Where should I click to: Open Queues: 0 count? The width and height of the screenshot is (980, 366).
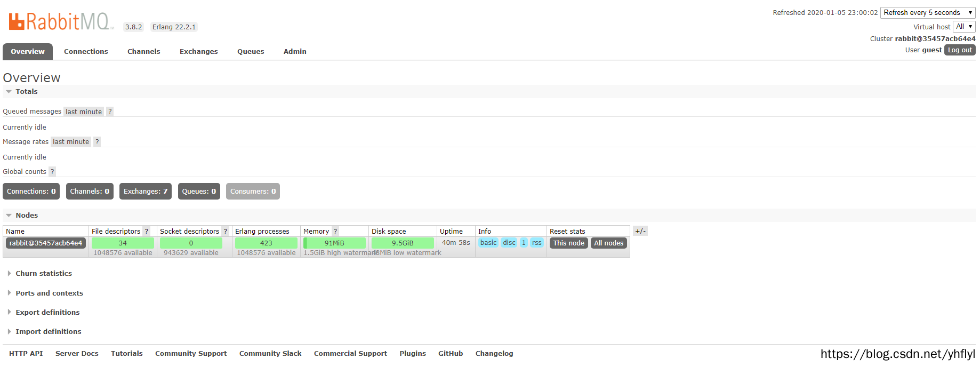pyautogui.click(x=199, y=191)
